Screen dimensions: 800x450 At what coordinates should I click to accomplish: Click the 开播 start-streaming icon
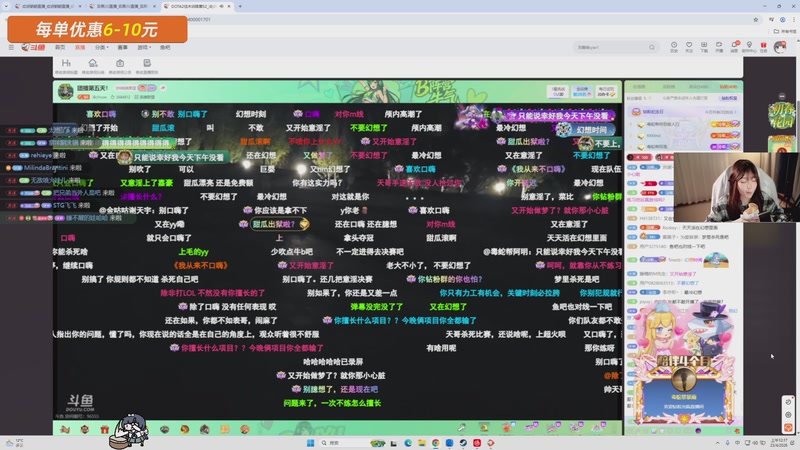click(718, 47)
